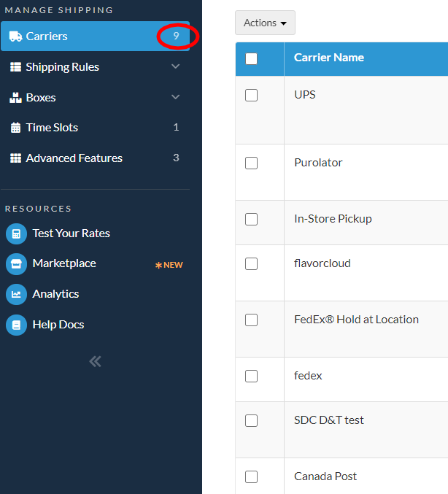Expand the Shipping Rules chevron
The image size is (448, 494).
(x=175, y=67)
